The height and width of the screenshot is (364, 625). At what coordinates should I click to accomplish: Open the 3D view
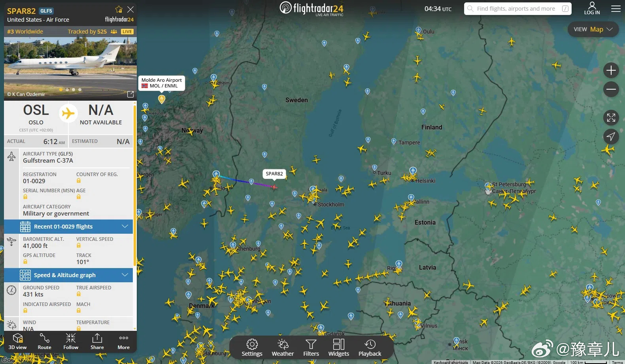tap(18, 341)
